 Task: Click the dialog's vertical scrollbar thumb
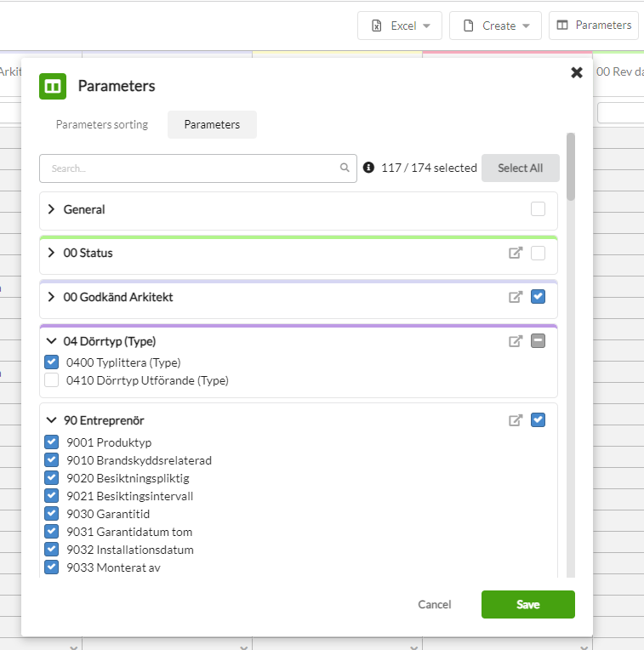tap(571, 167)
